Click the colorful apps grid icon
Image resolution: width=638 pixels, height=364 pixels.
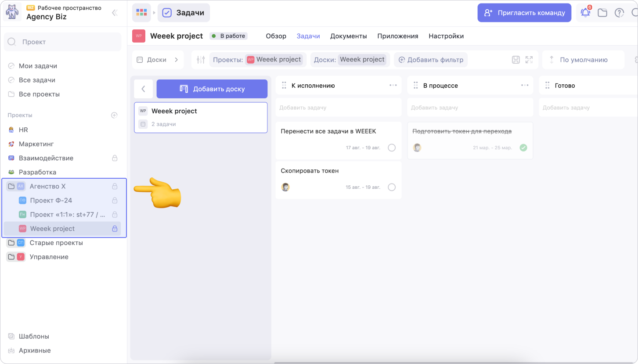tap(141, 13)
